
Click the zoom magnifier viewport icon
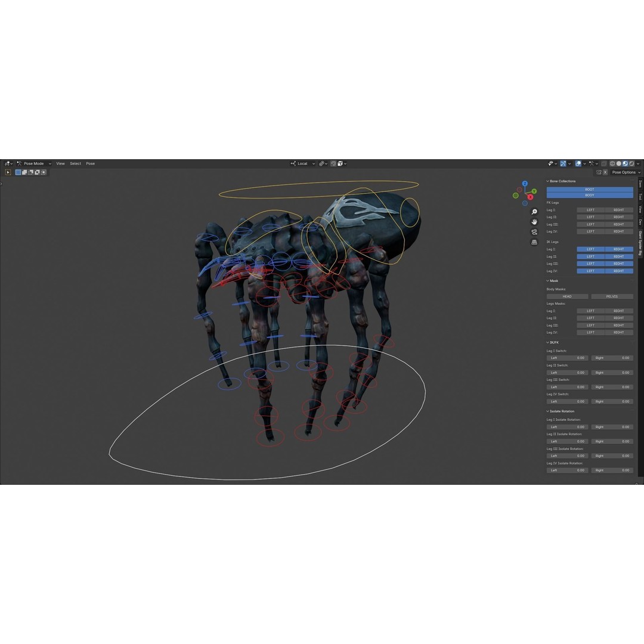[x=534, y=212]
